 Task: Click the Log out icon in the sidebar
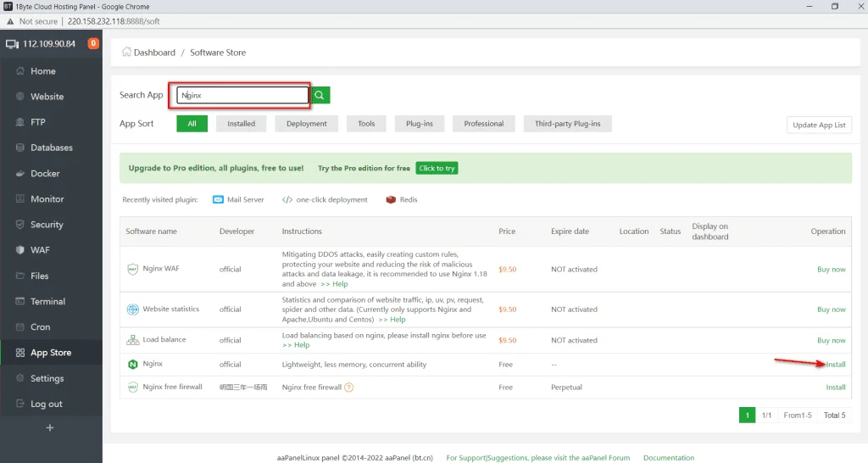coord(20,404)
